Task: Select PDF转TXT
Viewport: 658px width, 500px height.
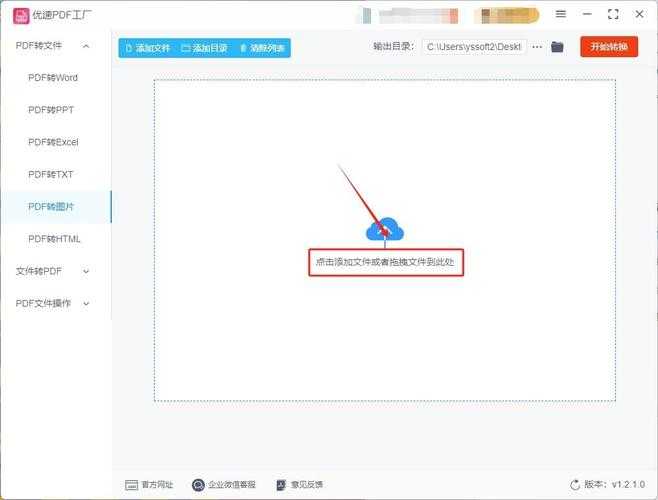Action: pyautogui.click(x=50, y=174)
